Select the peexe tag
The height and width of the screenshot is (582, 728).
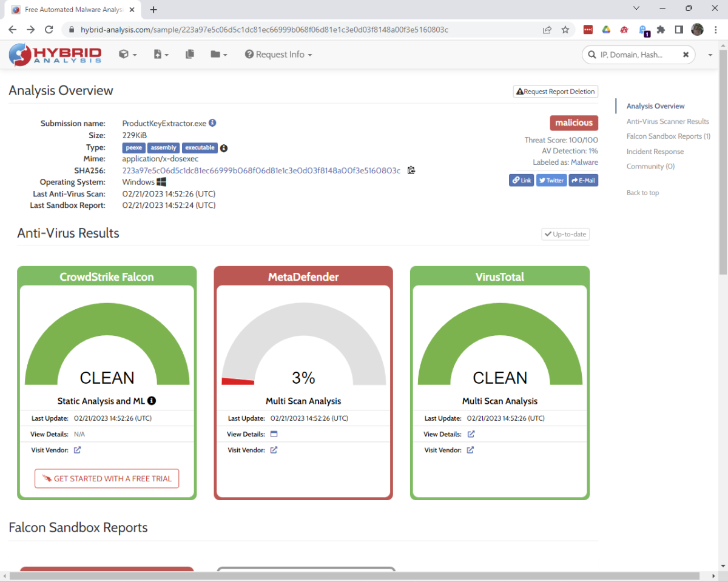tap(133, 147)
